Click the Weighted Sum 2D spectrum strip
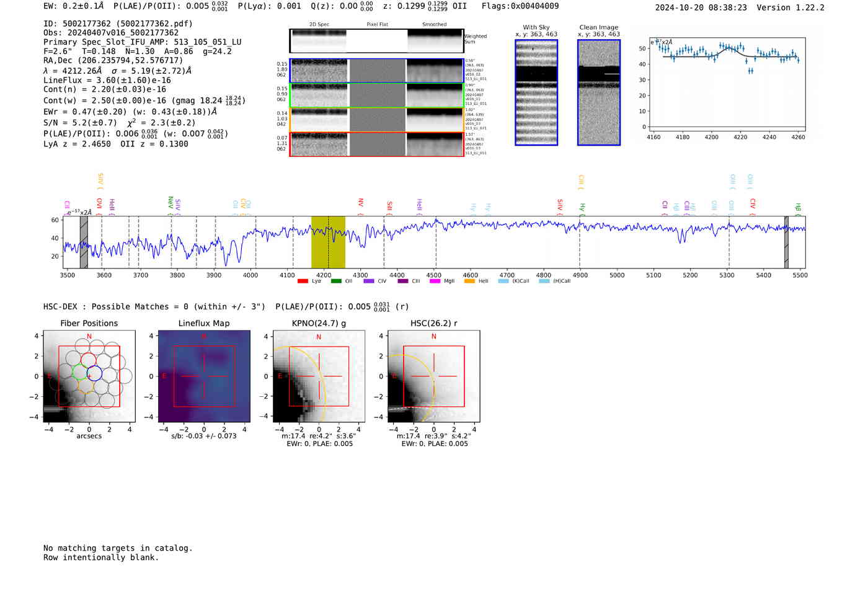Screen dimensions: 868x591 click(376, 41)
